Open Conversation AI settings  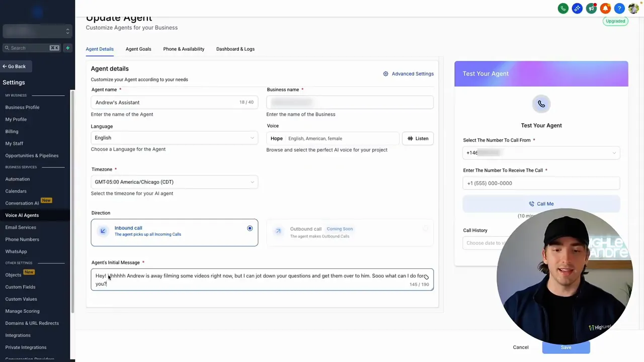tap(22, 203)
